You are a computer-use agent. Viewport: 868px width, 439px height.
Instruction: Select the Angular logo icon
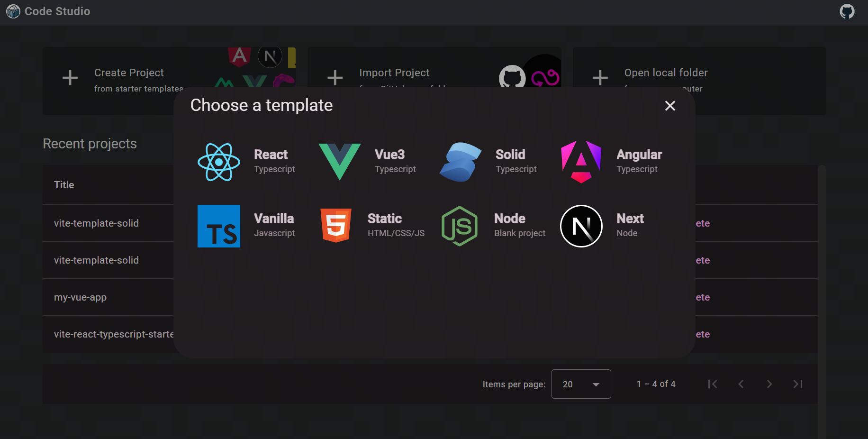point(581,162)
